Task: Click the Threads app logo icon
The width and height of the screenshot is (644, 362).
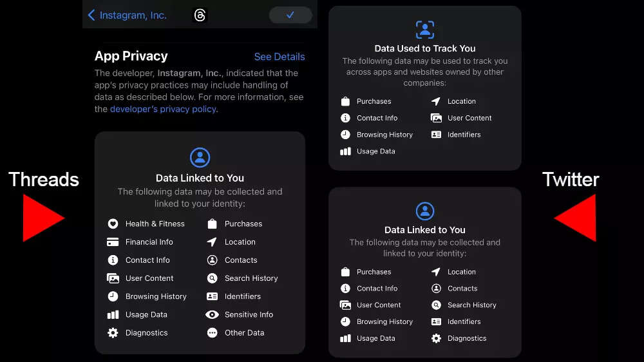Action: coord(200,15)
